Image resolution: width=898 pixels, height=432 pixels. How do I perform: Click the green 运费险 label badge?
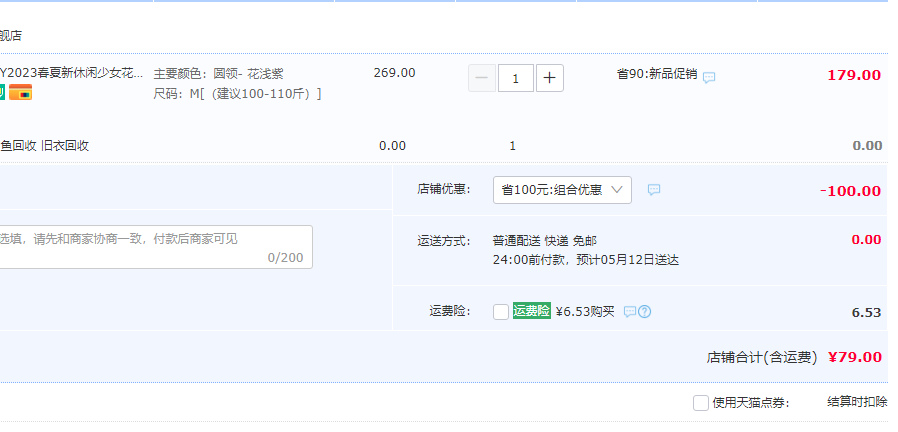click(531, 311)
